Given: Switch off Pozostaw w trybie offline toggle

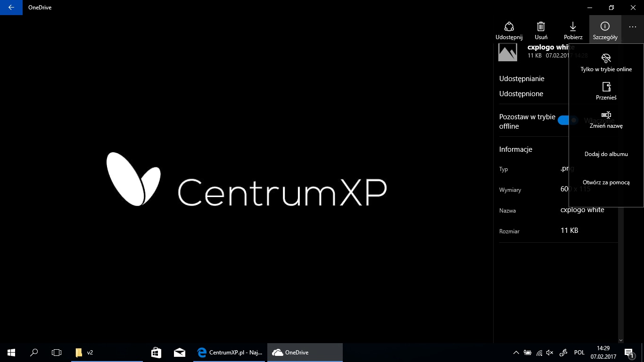Looking at the screenshot, I should (x=568, y=120).
